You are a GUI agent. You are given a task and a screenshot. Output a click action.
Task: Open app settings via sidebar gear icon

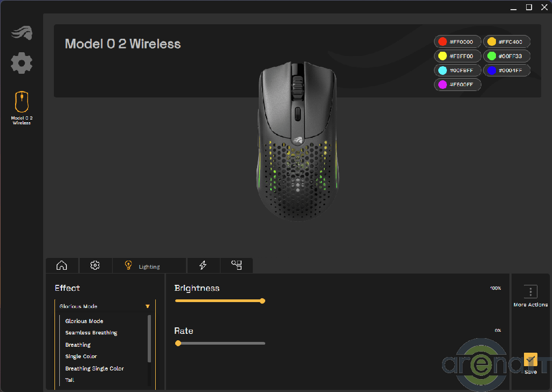(x=22, y=63)
